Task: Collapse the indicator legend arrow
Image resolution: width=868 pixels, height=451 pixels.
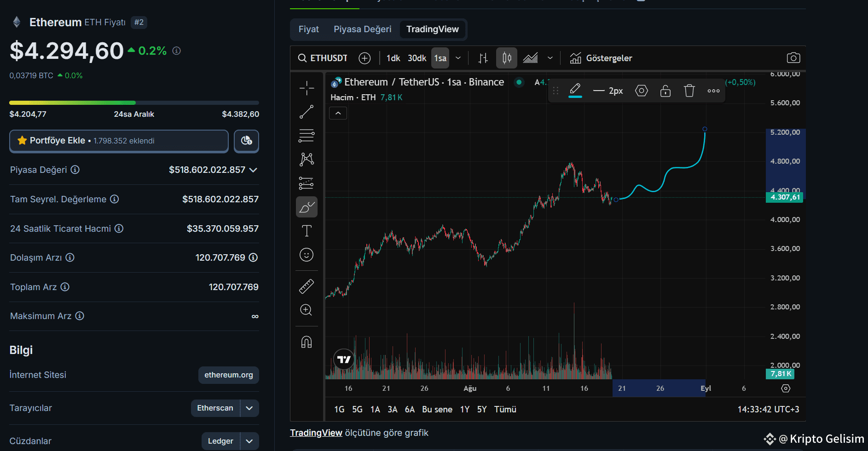Action: pyautogui.click(x=338, y=113)
